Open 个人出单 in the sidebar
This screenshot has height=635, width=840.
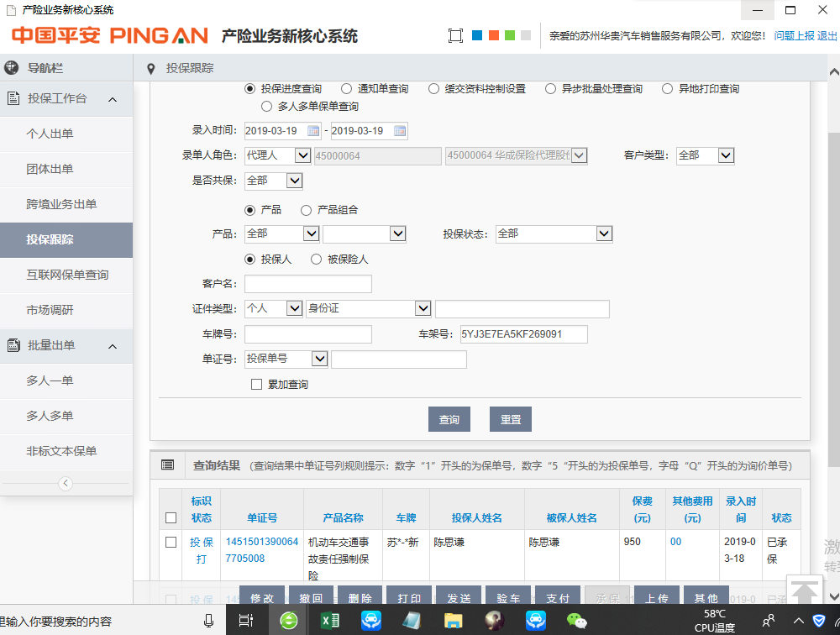[x=50, y=134]
